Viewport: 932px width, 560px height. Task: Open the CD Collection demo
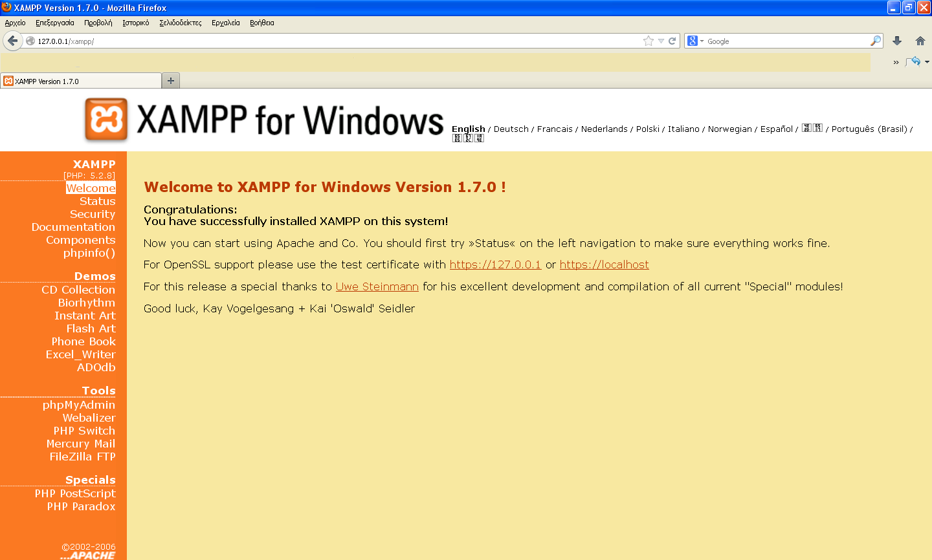(x=78, y=290)
